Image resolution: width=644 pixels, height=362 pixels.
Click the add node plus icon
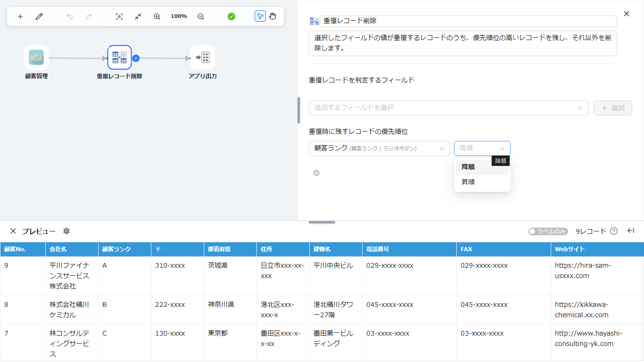coord(20,16)
